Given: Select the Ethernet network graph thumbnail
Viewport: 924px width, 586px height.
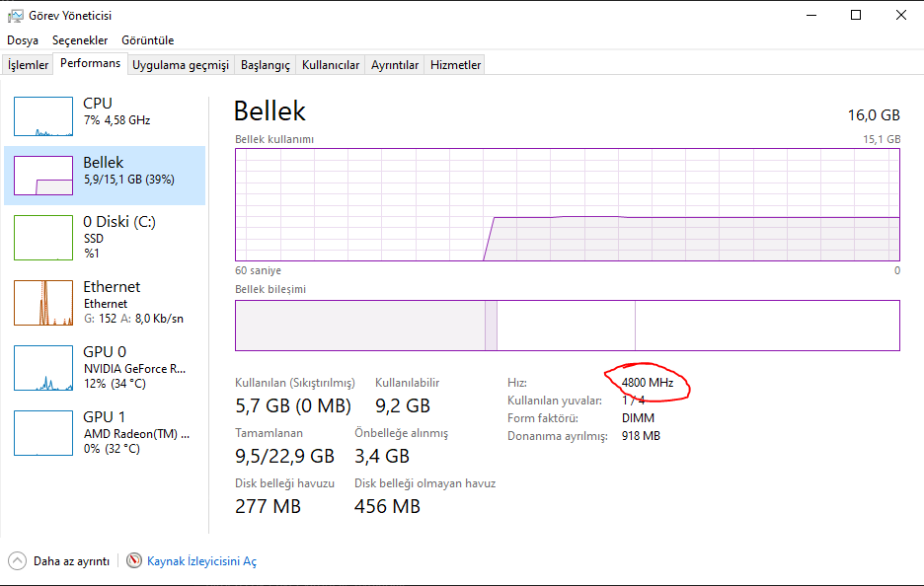Looking at the screenshot, I should 43,303.
